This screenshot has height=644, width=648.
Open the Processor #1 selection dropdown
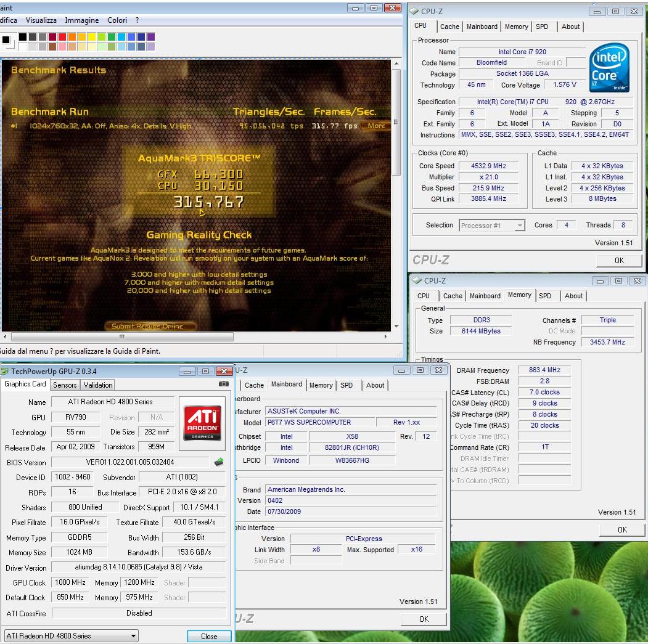(520, 225)
